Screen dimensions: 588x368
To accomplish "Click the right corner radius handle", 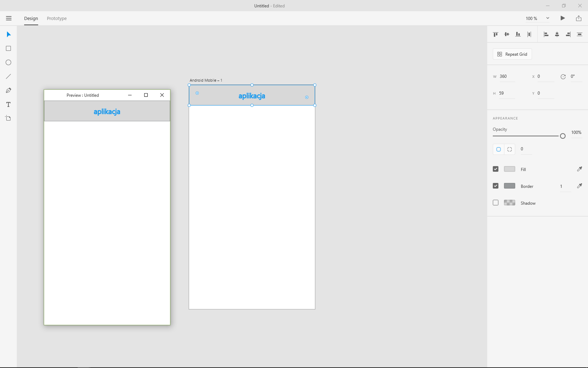I will click(x=307, y=97).
